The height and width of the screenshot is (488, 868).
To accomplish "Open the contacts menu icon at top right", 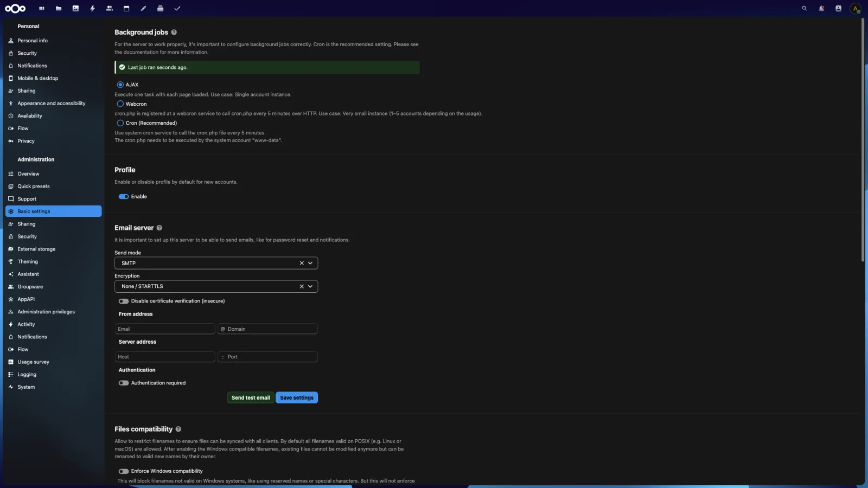I will 838,8.
